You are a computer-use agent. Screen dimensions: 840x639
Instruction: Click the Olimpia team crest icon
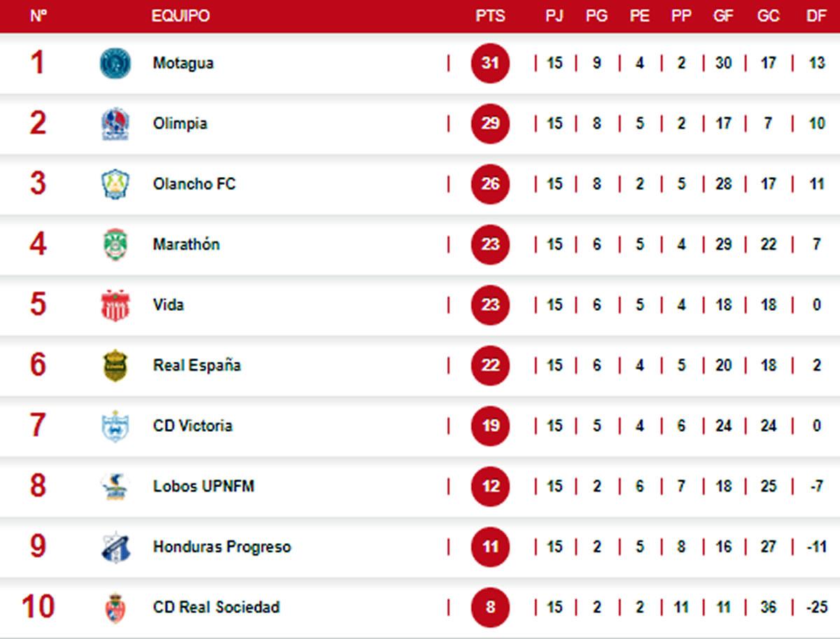(x=115, y=124)
